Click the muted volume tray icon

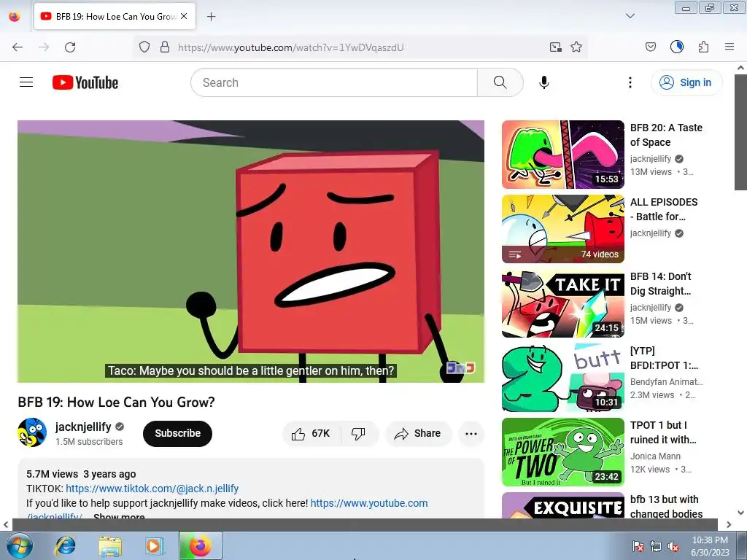point(673,546)
